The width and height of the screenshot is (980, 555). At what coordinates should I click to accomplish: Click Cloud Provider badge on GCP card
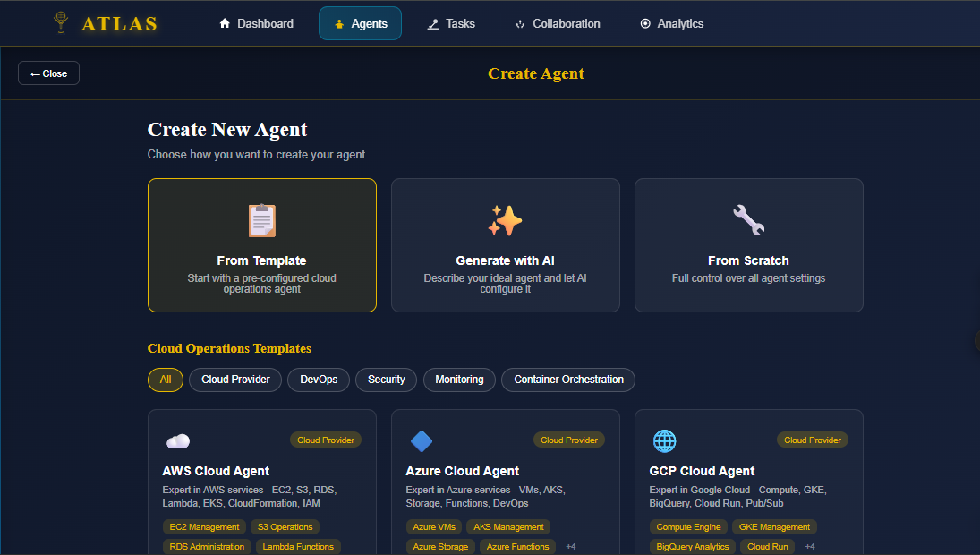(x=813, y=440)
